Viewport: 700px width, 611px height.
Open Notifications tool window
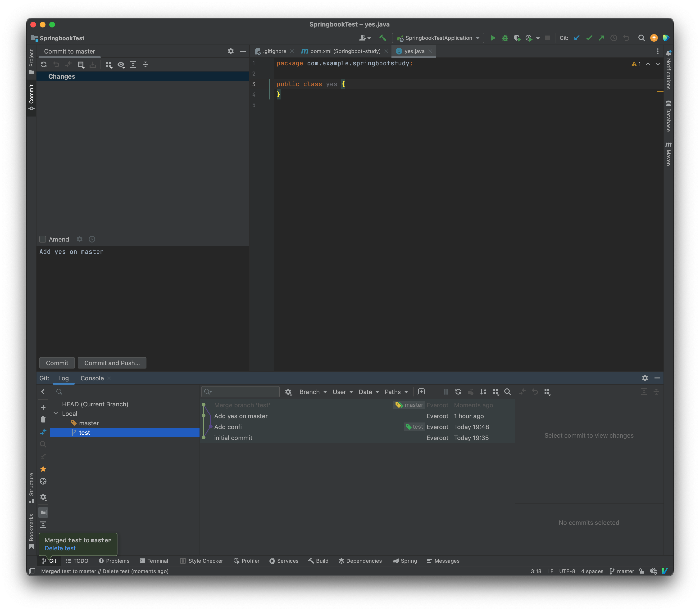point(668,70)
